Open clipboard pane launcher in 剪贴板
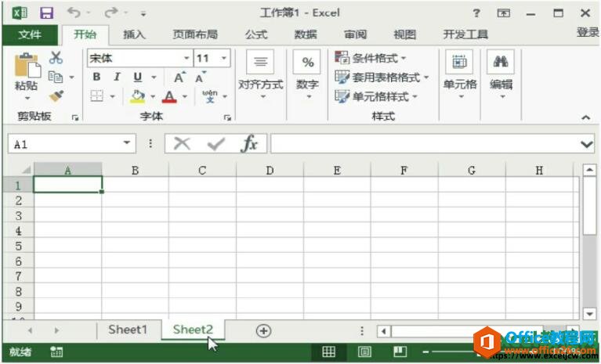Image resolution: width=601 pixels, height=364 pixels. (74, 118)
